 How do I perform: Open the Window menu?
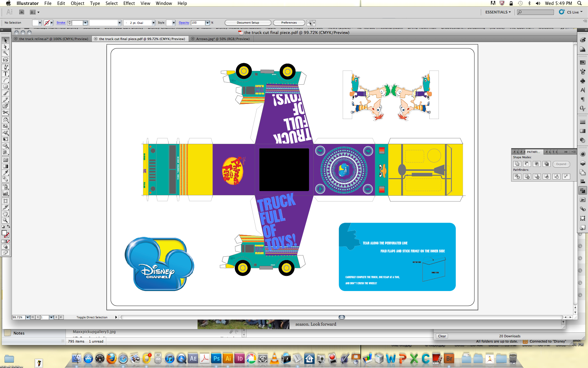[164, 3]
